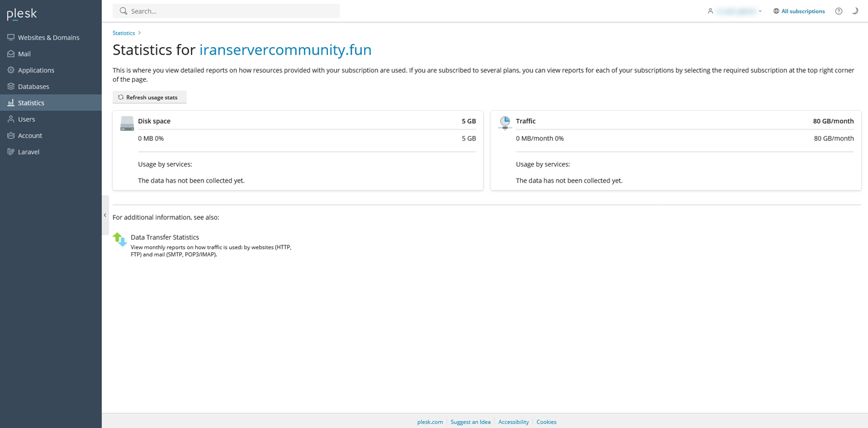Select Laravel in the sidebar
Image resolution: width=868 pixels, height=428 pixels.
coord(29,152)
